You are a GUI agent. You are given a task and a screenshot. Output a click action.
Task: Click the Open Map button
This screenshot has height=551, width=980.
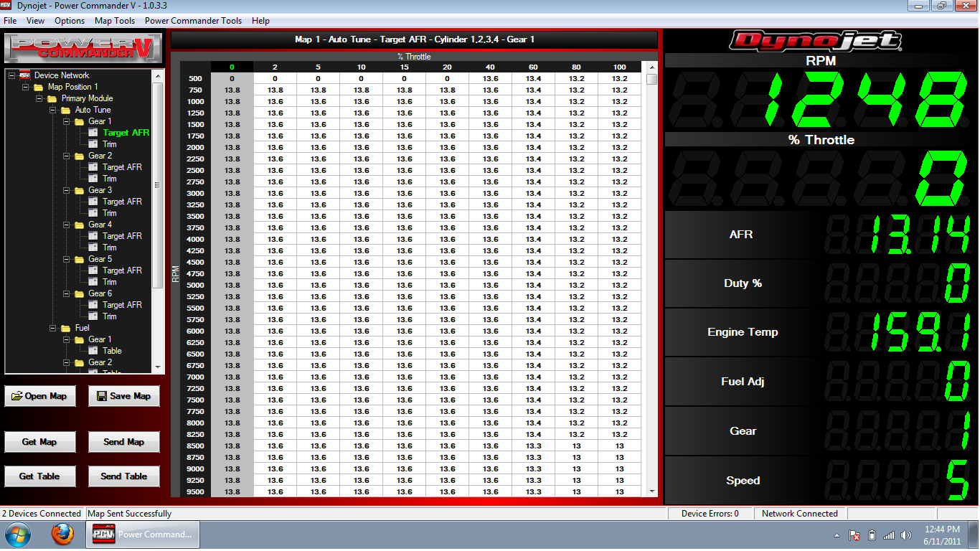point(40,396)
